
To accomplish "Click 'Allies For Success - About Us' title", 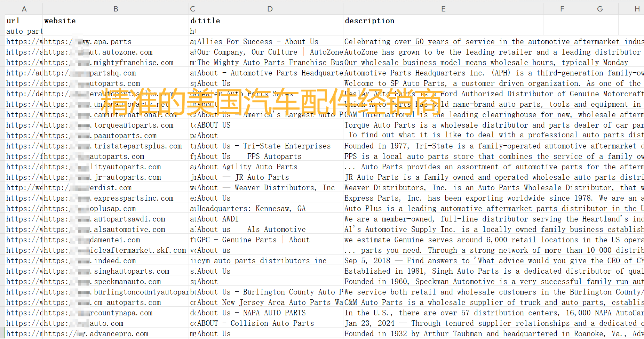I will point(270,41).
